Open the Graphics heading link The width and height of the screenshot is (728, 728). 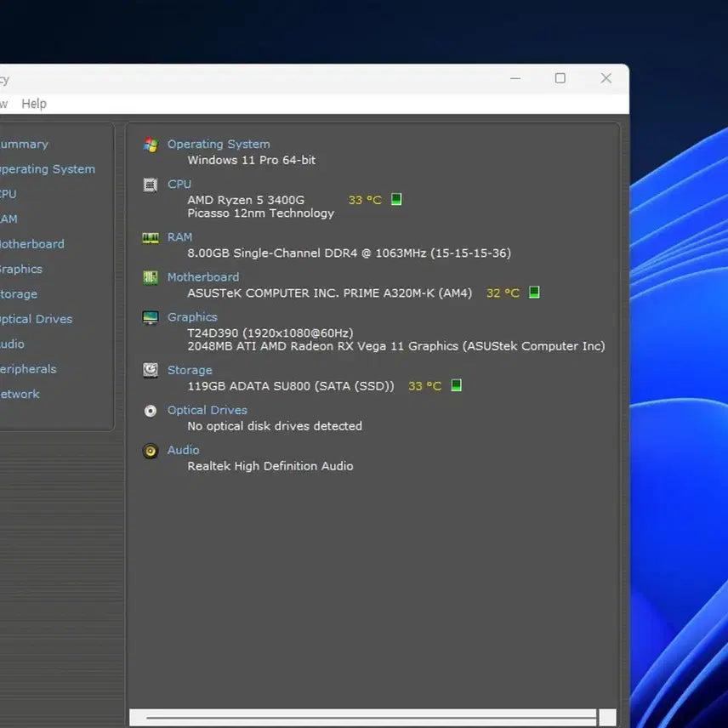pyautogui.click(x=192, y=317)
